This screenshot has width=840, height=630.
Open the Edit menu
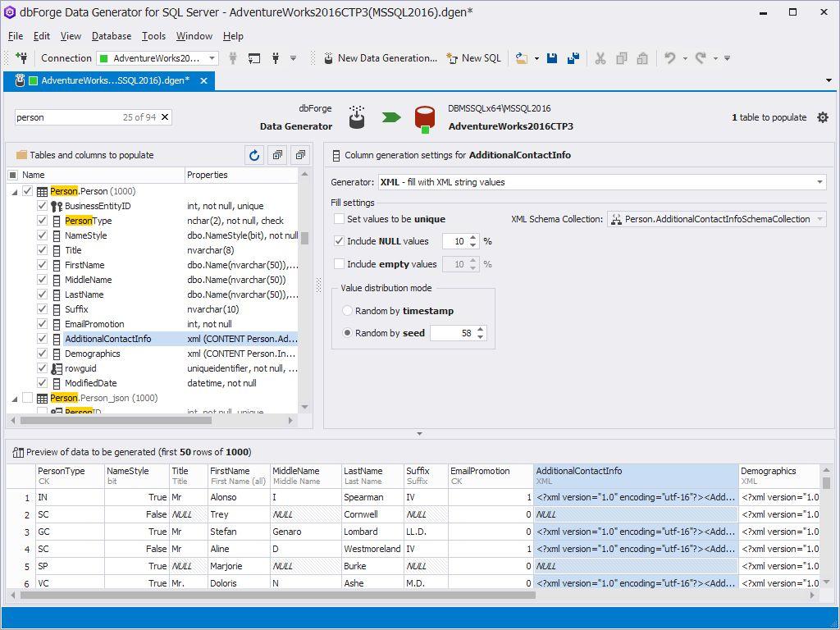pos(41,36)
